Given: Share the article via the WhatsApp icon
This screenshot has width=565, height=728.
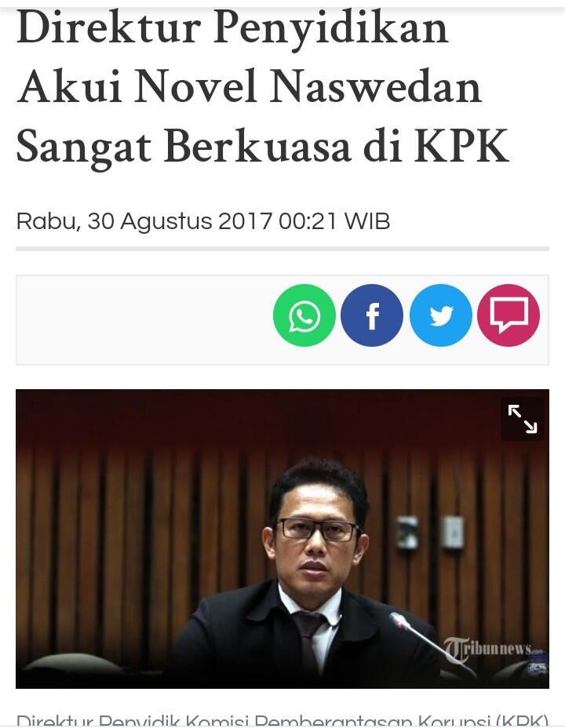Looking at the screenshot, I should [x=304, y=315].
